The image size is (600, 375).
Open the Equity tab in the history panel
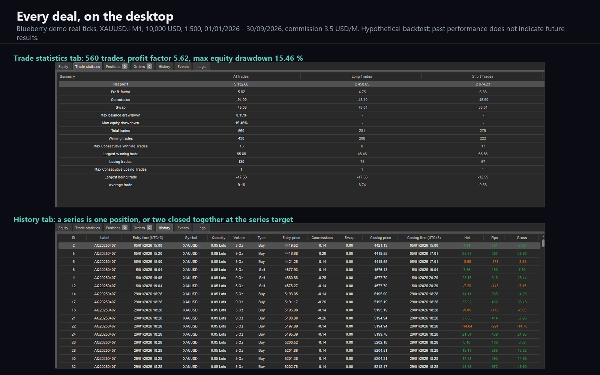pyautogui.click(x=63, y=228)
